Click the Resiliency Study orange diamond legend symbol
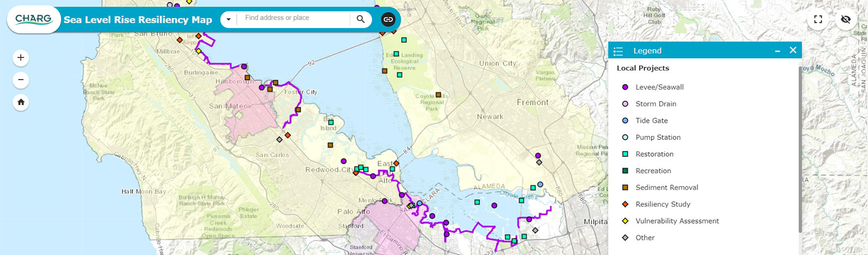This screenshot has height=255, width=868. click(625, 204)
